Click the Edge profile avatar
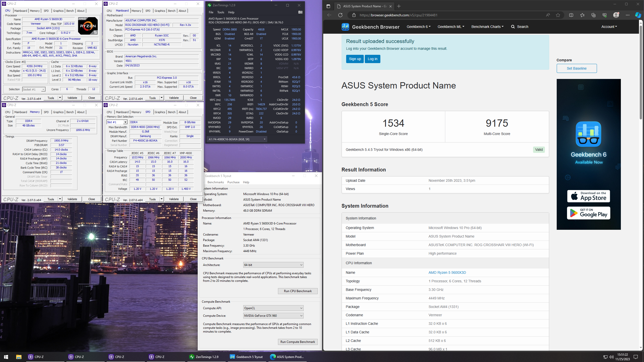Image resolution: width=644 pixels, height=362 pixels. coord(616,15)
